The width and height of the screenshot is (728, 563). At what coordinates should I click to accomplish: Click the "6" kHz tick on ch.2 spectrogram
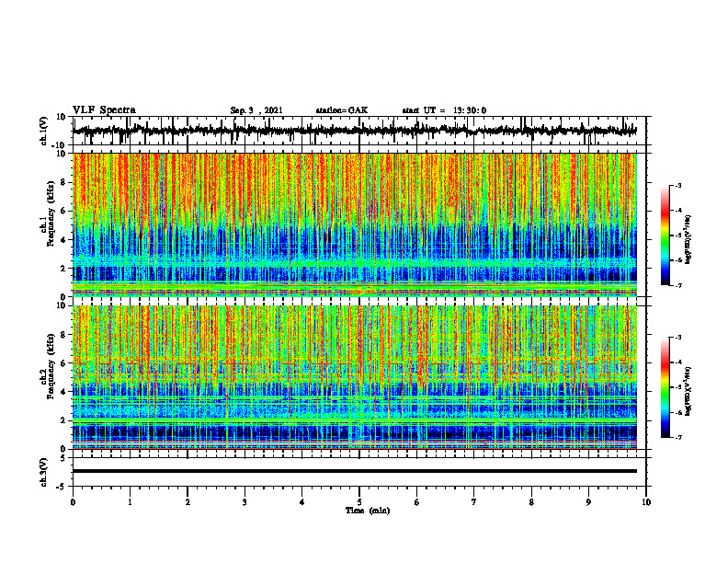[x=64, y=363]
